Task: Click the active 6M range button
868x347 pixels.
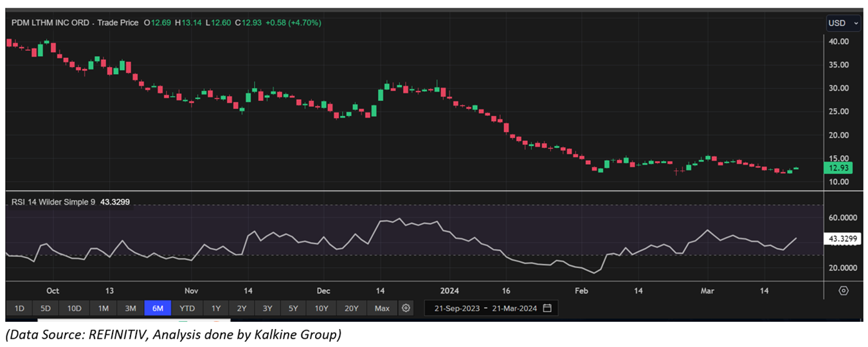Action: point(158,308)
